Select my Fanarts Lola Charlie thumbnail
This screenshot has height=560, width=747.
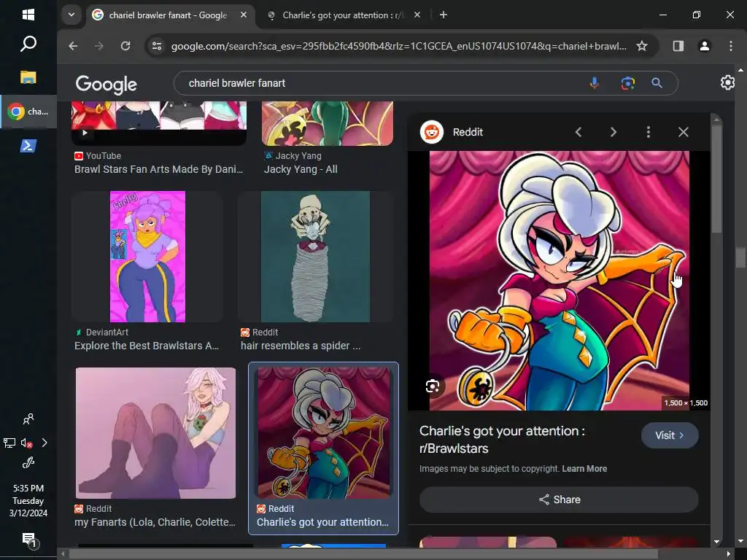(155, 433)
